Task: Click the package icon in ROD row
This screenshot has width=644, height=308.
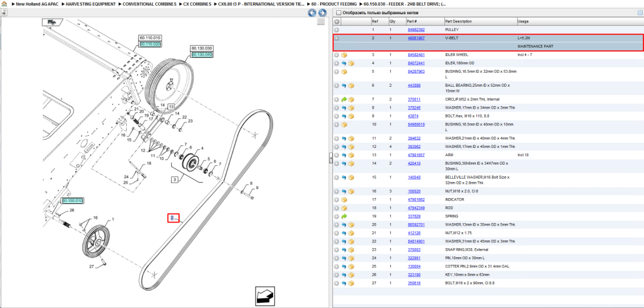Action: click(344, 208)
